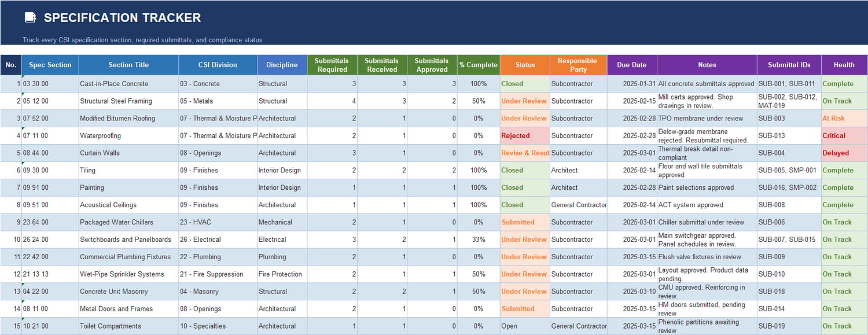Click the Tiling section title cell
Screen dimensions: 868x335
pos(128,171)
